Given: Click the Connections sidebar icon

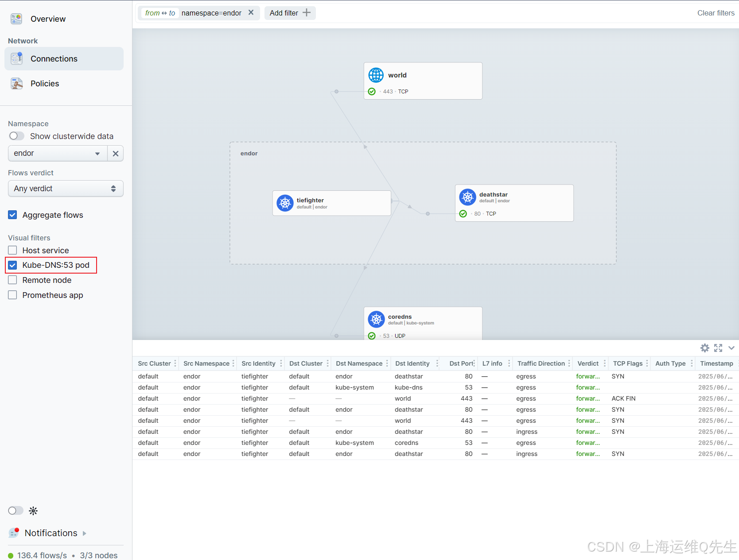Looking at the screenshot, I should tap(16, 58).
